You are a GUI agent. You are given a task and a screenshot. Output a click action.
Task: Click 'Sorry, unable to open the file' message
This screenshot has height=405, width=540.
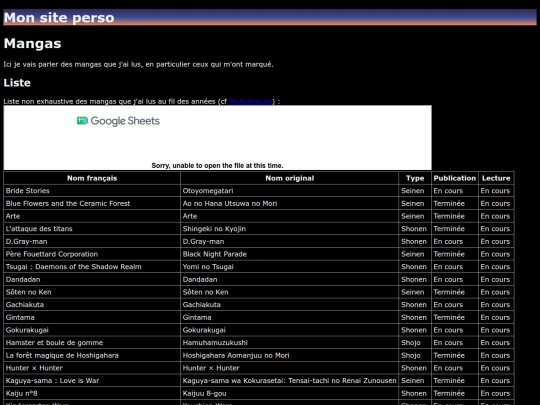pos(217,165)
